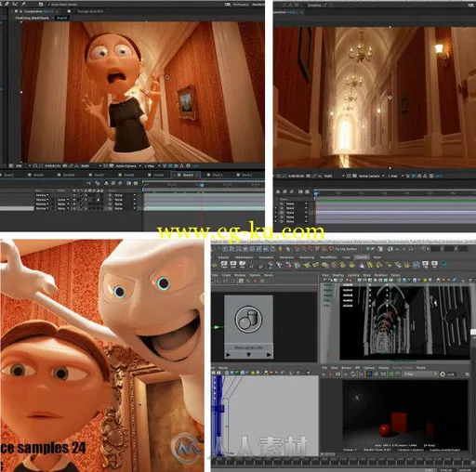Toggle Snap to curves magnet in Maya status line
The width and height of the screenshot is (476, 472).
(x=304, y=249)
